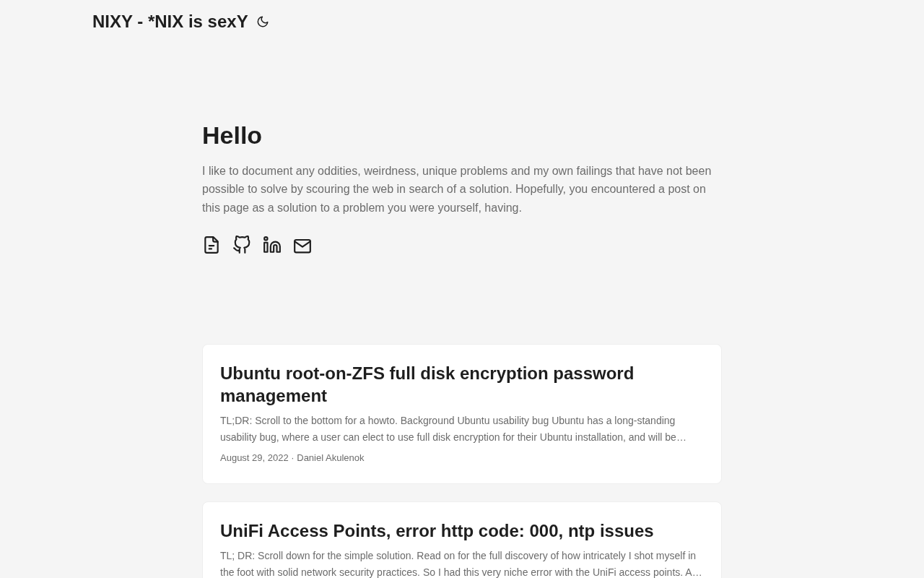Screen dimensions: 924x578
Task: Open the GitHub profile icon
Action: [242, 245]
